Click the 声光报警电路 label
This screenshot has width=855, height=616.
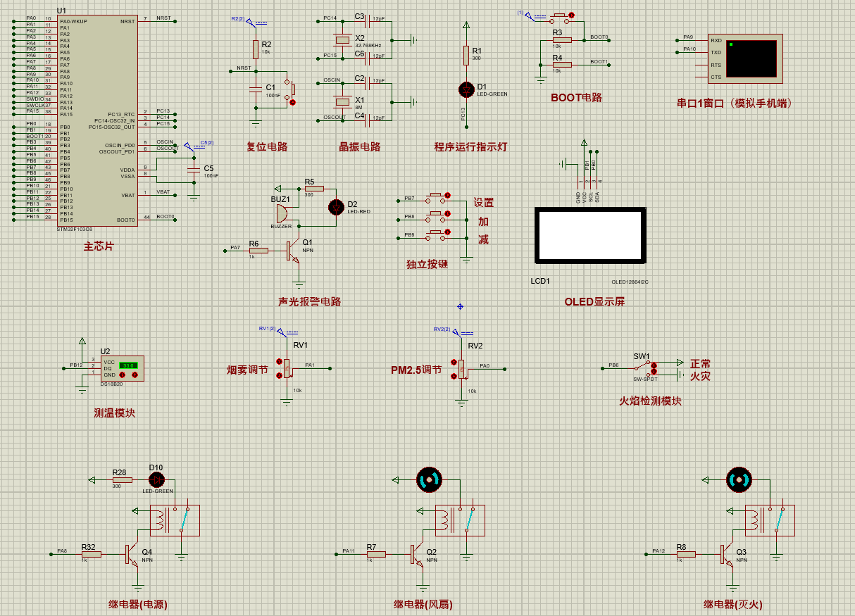click(x=309, y=301)
